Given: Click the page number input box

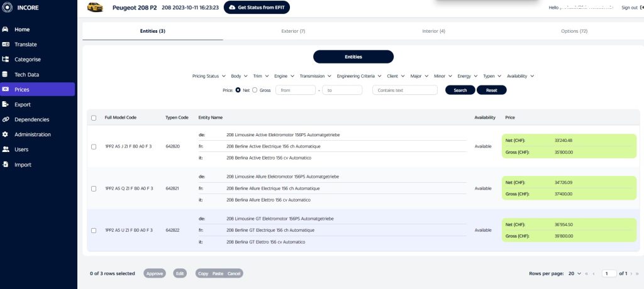Looking at the screenshot, I should pos(609,273).
